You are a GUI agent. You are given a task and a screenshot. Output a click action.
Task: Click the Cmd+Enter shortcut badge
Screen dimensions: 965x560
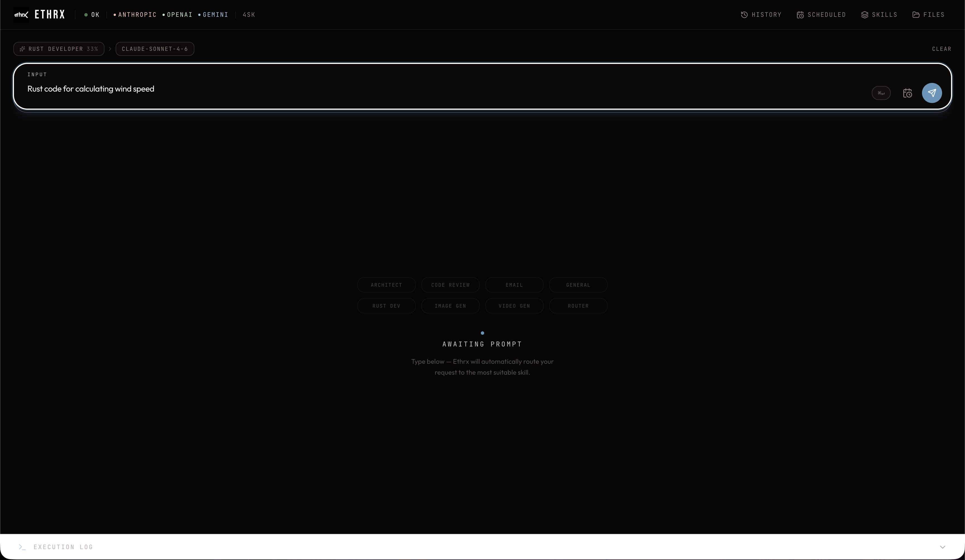(x=881, y=93)
